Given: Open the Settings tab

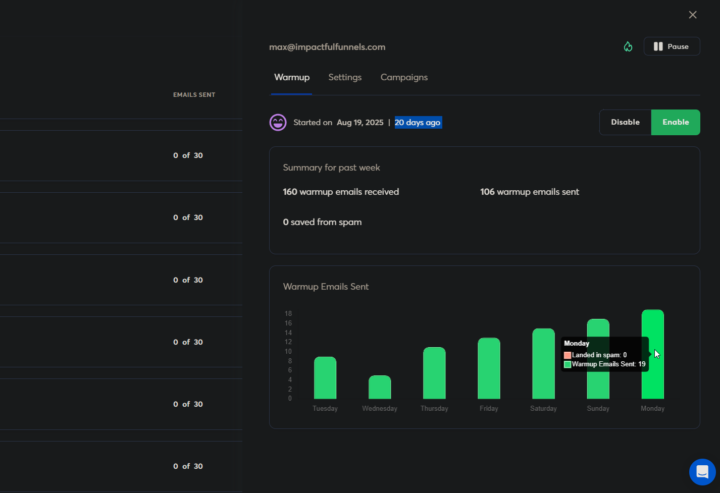Looking at the screenshot, I should pyautogui.click(x=345, y=77).
